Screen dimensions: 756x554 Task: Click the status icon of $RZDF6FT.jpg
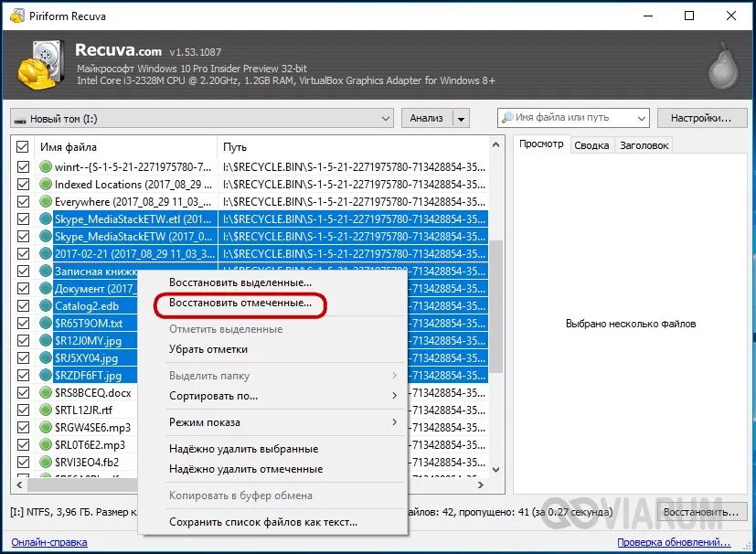pyautogui.click(x=46, y=375)
